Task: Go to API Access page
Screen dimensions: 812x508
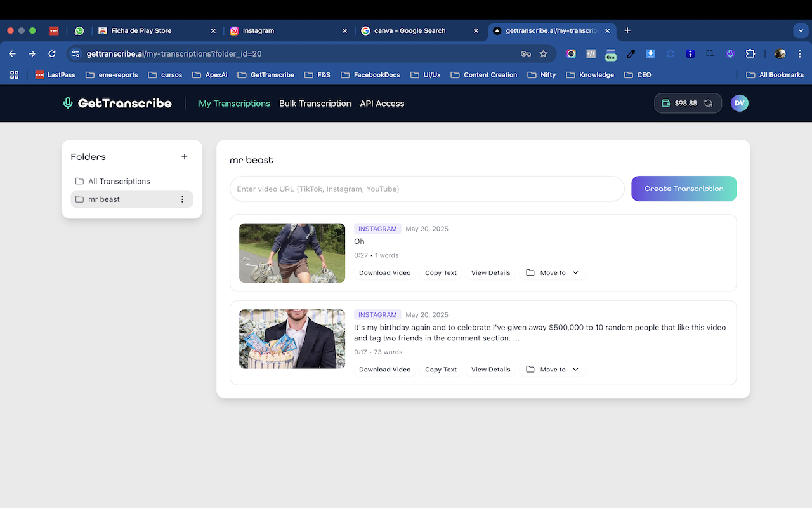Action: pyautogui.click(x=382, y=104)
